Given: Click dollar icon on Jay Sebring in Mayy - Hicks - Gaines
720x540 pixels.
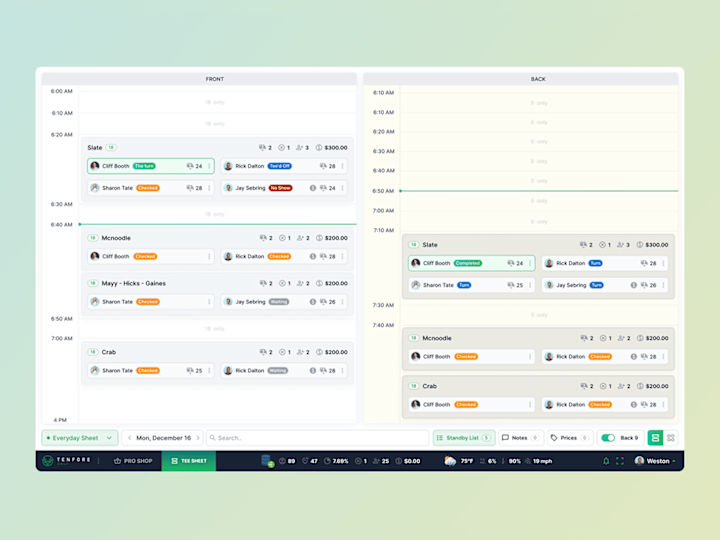Looking at the screenshot, I should [313, 302].
